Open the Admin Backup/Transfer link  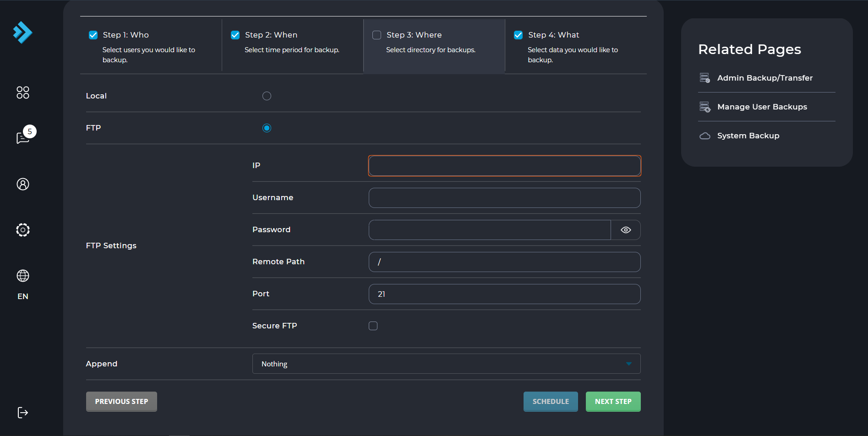tap(765, 78)
